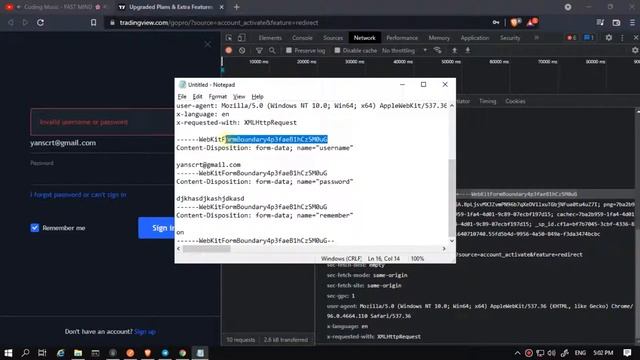Image resolution: width=640 pixels, height=360 pixels.
Task: Click the Notepad horizontal scrollbar thumb
Action: 207,249
